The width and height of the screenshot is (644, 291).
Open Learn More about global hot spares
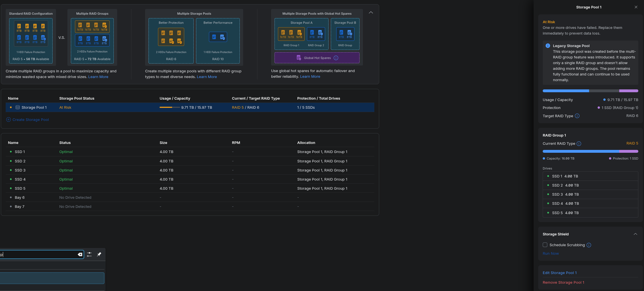click(x=310, y=77)
